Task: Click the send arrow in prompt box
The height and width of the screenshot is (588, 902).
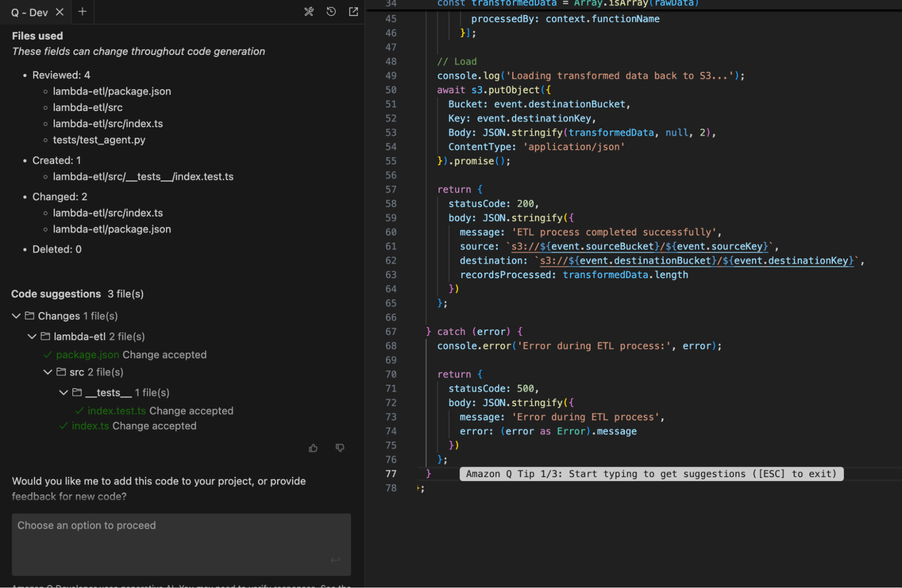Action: [x=335, y=560]
